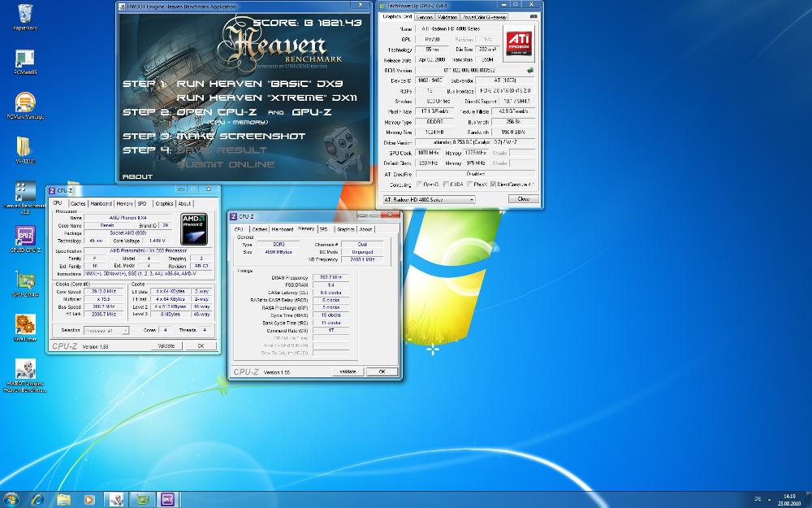812x508 pixels.
Task: Open Memory tab in the left CPU-Z window
Action: click(124, 204)
